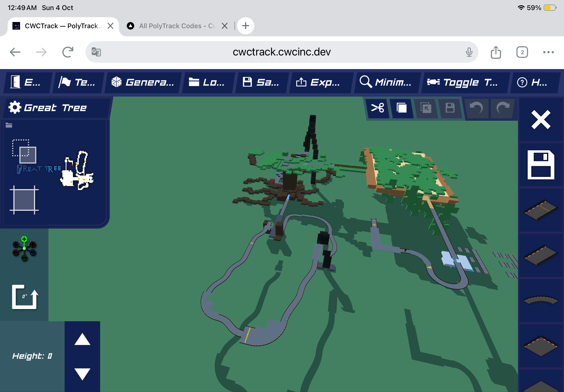Click the small folder icon in the left panel
This screenshot has width=564, height=392.
coord(9,125)
